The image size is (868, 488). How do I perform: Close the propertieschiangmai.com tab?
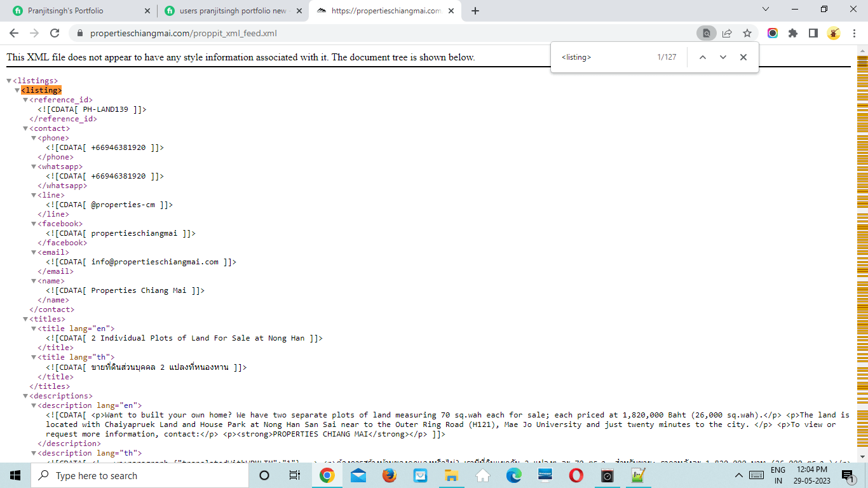pyautogui.click(x=452, y=11)
